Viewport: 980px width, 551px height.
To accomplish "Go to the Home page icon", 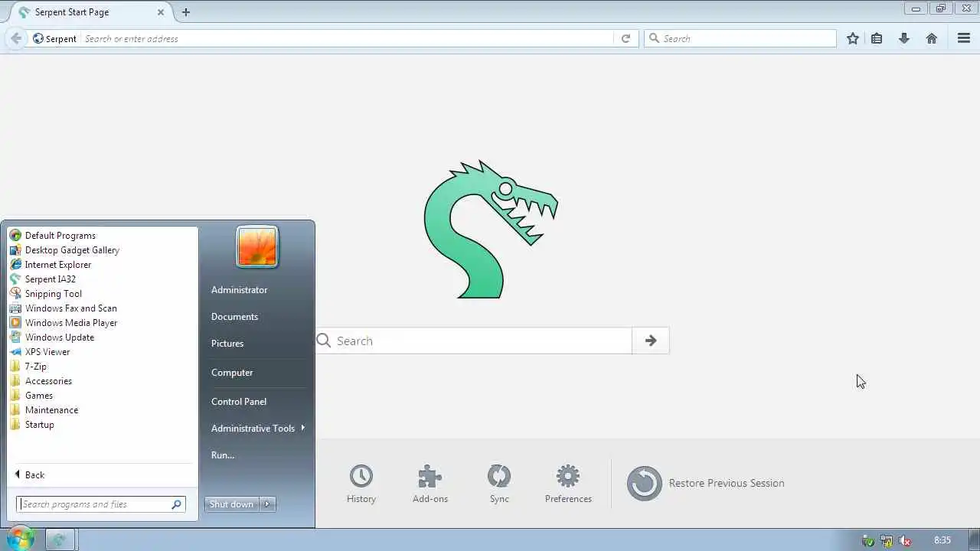I will (x=932, y=38).
